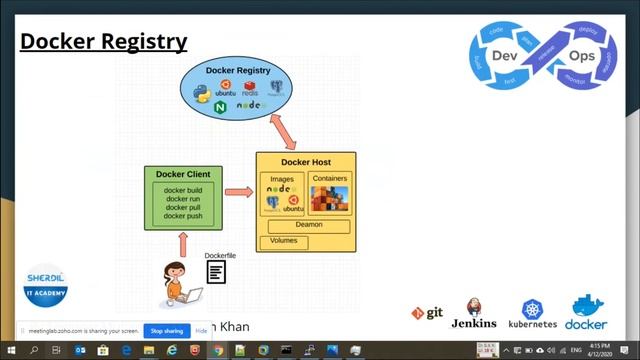
Task: Launch Internet Explorer from taskbar
Action: [x=172, y=350]
